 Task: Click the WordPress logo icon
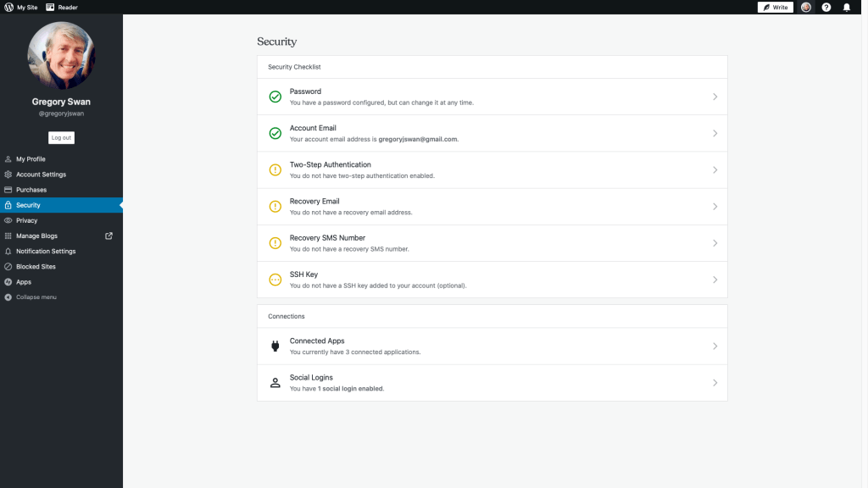click(8, 7)
